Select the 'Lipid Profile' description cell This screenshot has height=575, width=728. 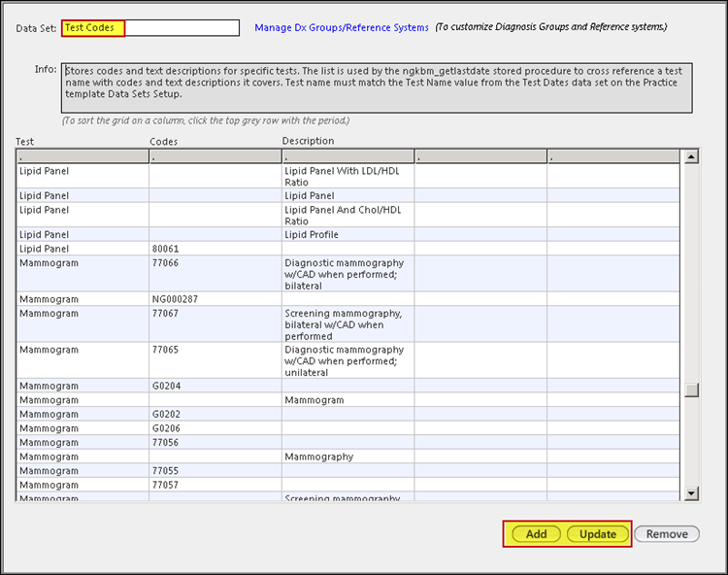click(348, 234)
